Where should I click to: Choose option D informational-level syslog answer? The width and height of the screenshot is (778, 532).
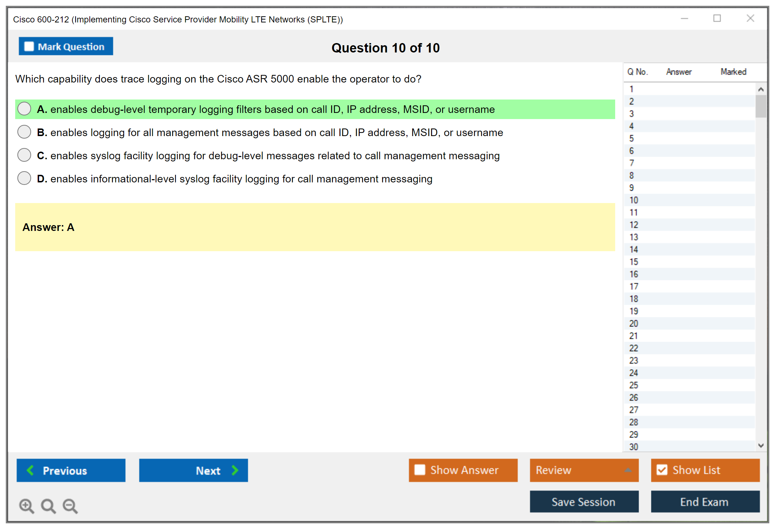[x=24, y=178]
